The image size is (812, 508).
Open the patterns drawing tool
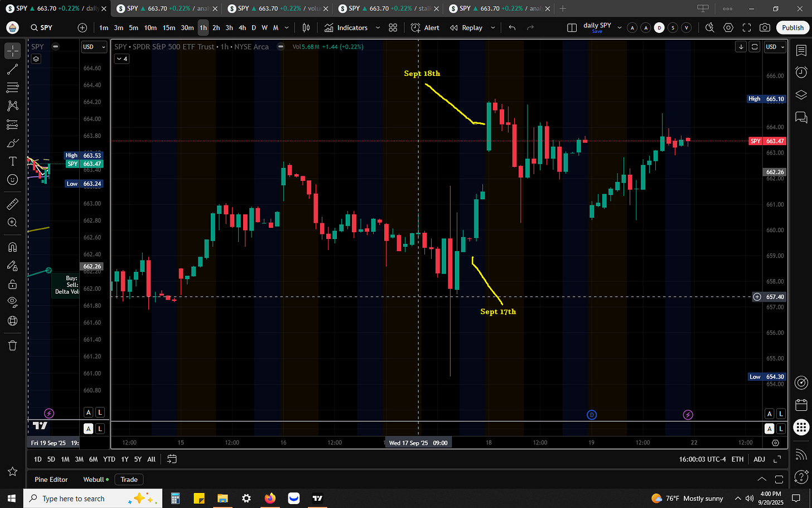tap(12, 106)
